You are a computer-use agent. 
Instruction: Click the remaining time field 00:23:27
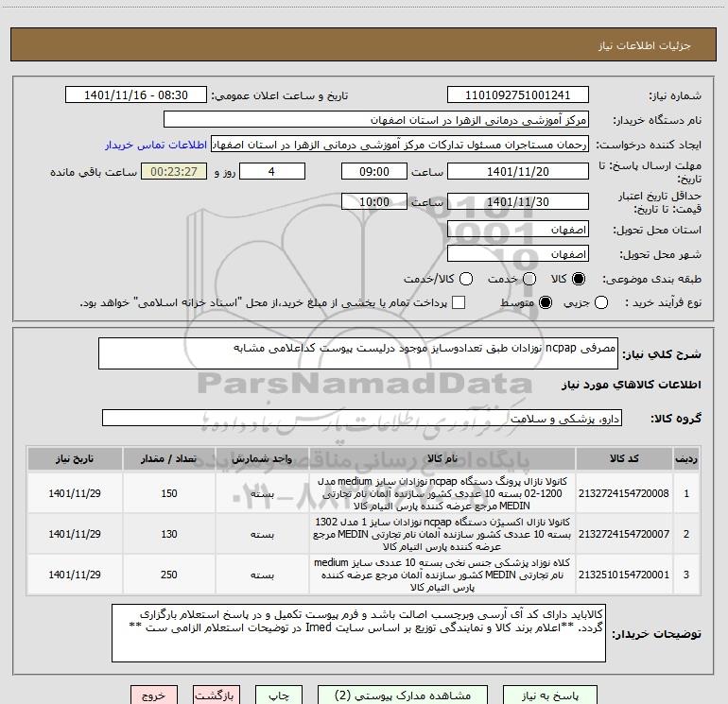click(174, 172)
